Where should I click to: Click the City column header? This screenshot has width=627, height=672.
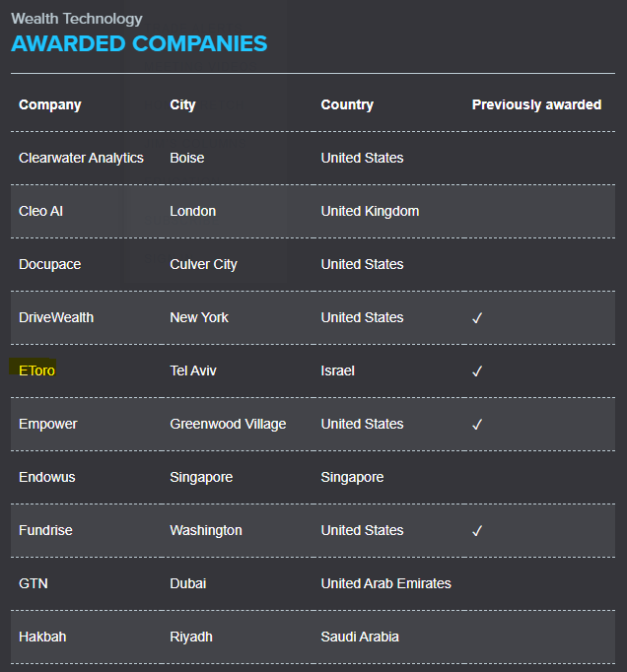(x=182, y=104)
